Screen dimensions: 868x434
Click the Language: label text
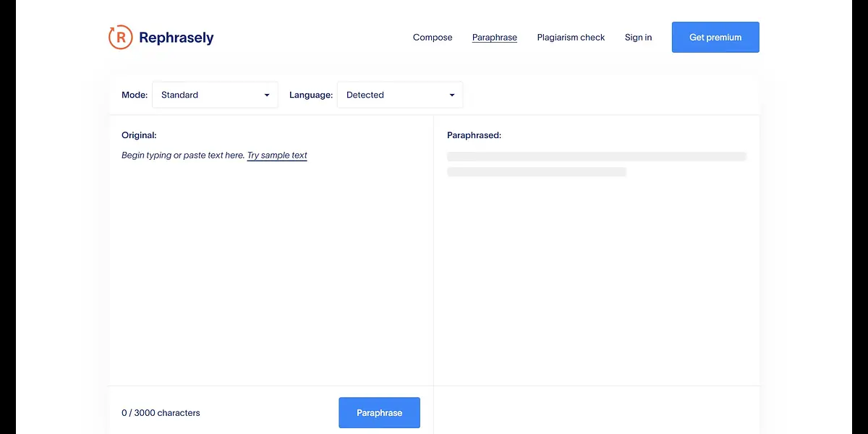click(x=311, y=95)
